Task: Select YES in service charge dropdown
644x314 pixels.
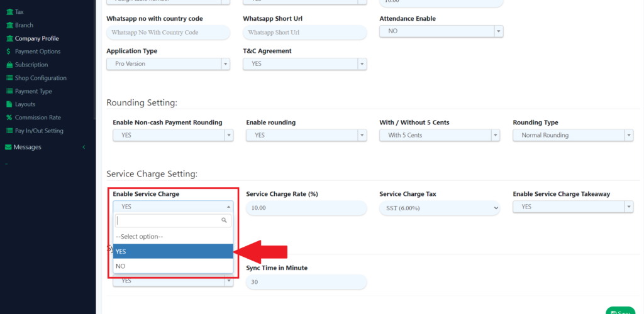Action: pos(173,251)
